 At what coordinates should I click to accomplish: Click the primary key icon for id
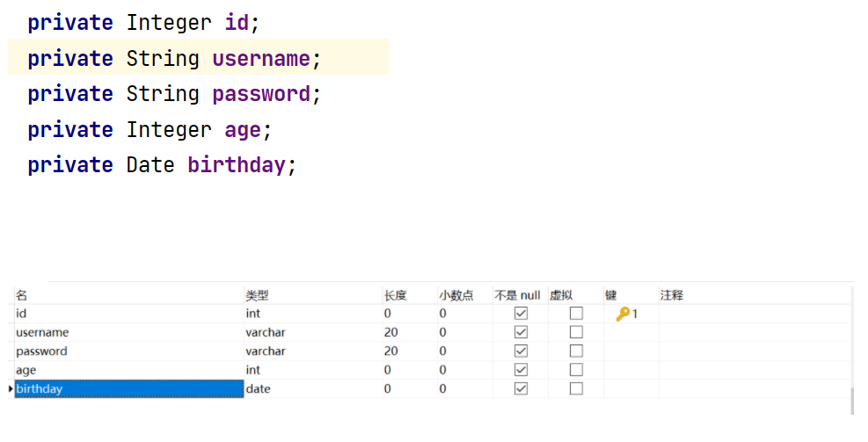click(x=623, y=314)
